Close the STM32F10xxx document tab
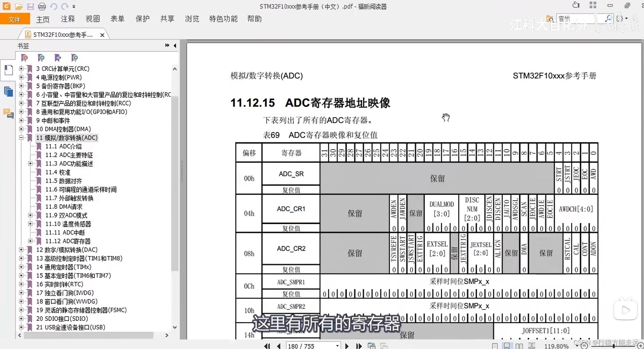Viewport: 644px width, 349px height. point(102,35)
